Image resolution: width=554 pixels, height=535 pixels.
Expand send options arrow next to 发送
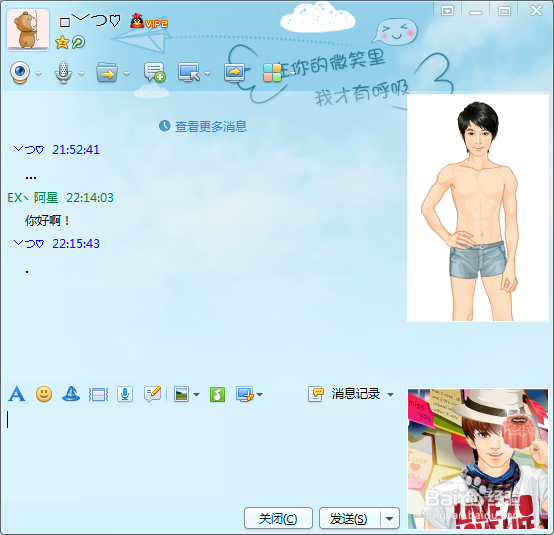[390, 519]
